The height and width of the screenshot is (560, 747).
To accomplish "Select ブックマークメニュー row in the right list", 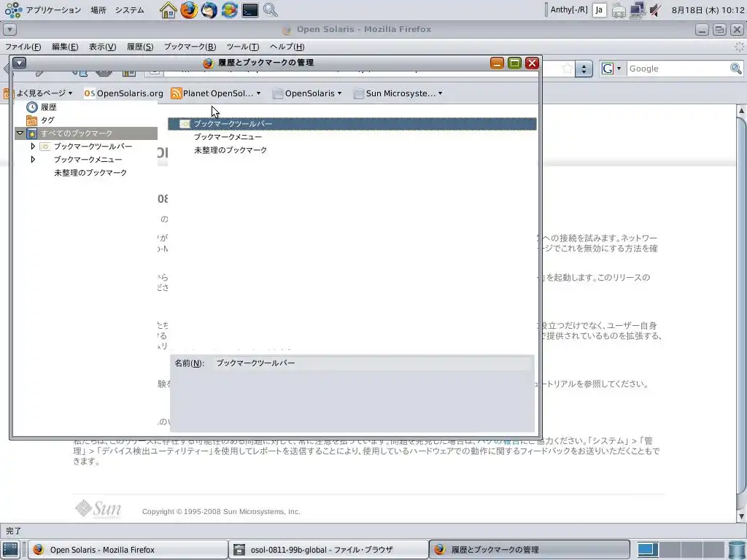I will click(352, 136).
